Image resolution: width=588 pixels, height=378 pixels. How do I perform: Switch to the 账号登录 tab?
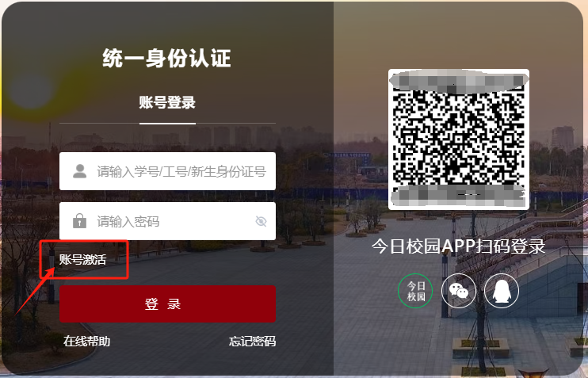(x=167, y=102)
